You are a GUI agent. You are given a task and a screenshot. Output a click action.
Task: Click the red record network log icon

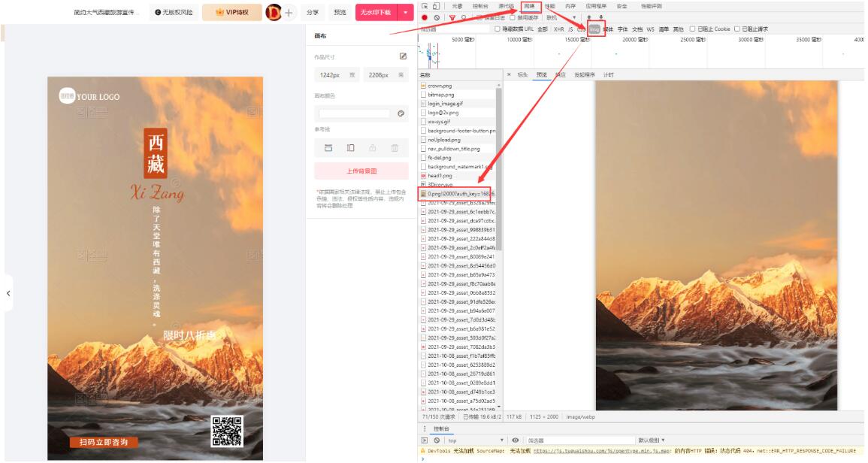coord(425,17)
